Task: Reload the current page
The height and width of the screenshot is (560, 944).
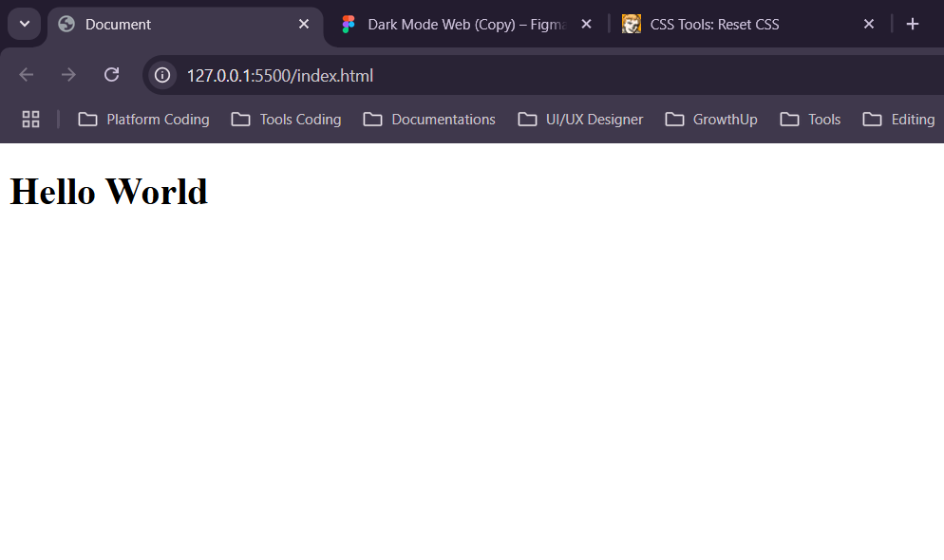Action: 111,75
